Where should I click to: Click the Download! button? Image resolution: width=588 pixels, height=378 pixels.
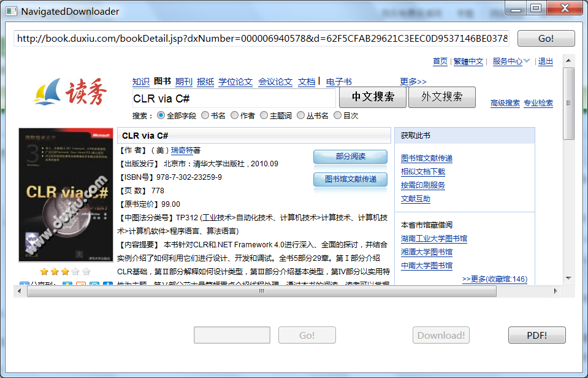point(441,335)
